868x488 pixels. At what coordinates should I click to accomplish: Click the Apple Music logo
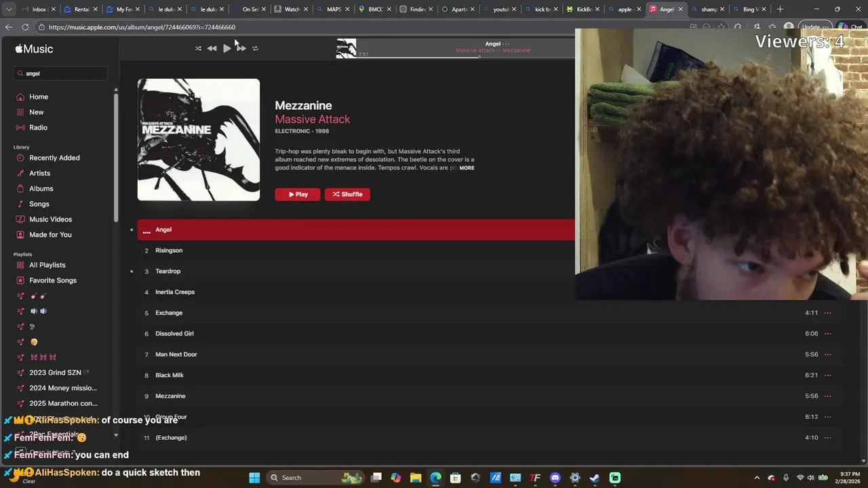(34, 49)
